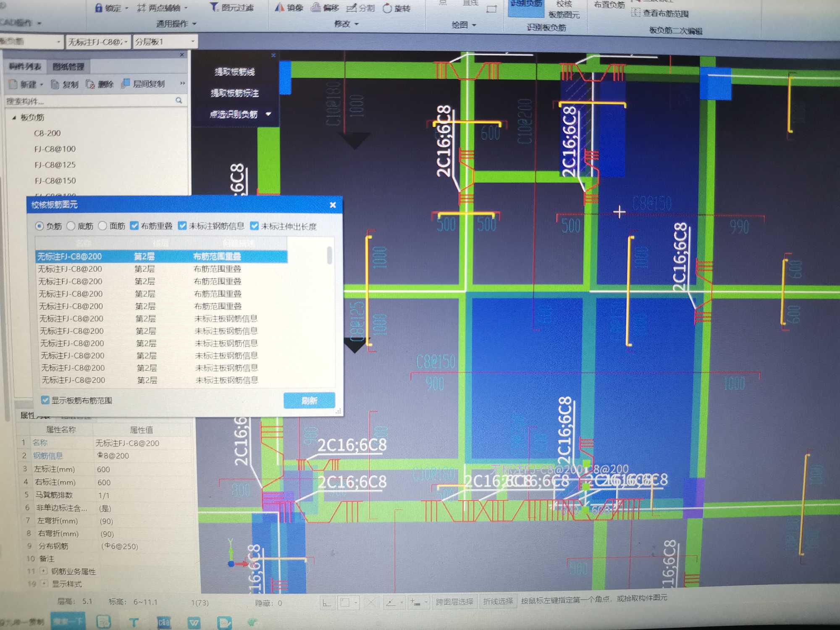The width and height of the screenshot is (840, 630).
Task: Open the 分层板1 dropdown
Action: point(193,42)
